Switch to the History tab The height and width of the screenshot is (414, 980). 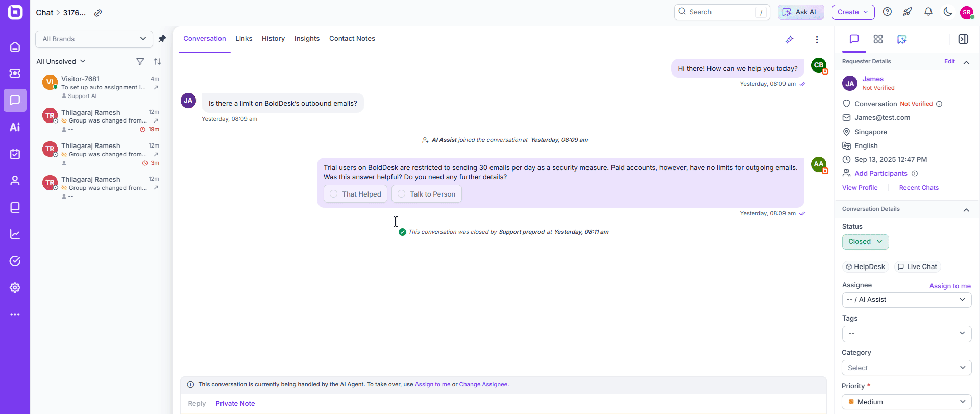click(273, 39)
